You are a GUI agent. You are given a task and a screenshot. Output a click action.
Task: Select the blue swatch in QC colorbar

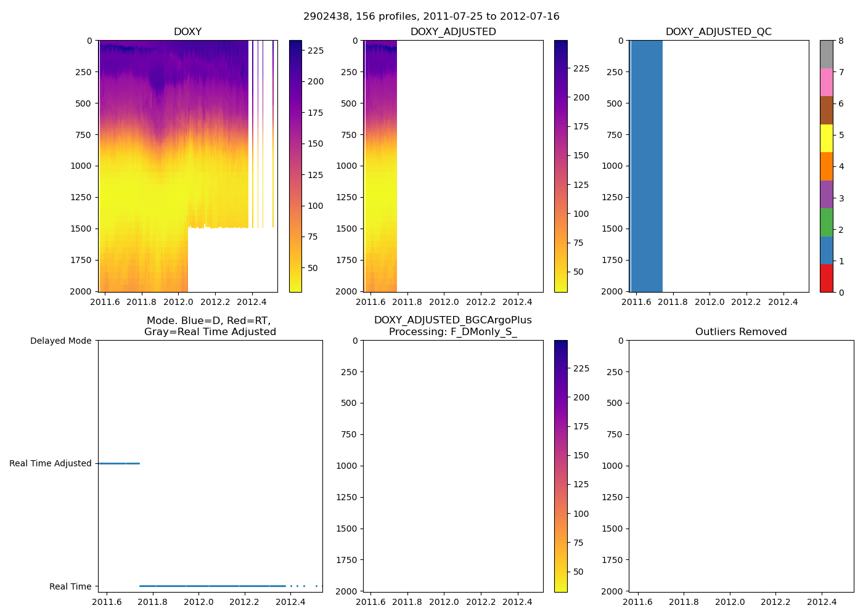(826, 250)
